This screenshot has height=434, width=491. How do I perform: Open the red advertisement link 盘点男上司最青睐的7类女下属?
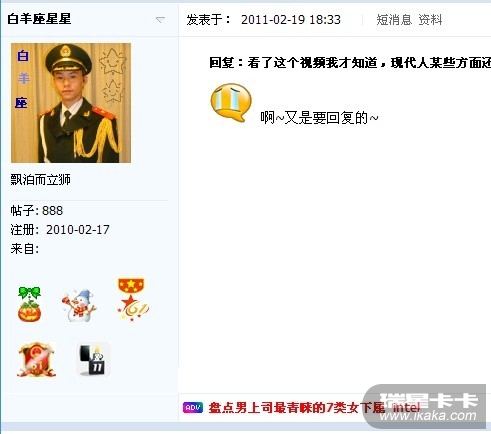(296, 407)
